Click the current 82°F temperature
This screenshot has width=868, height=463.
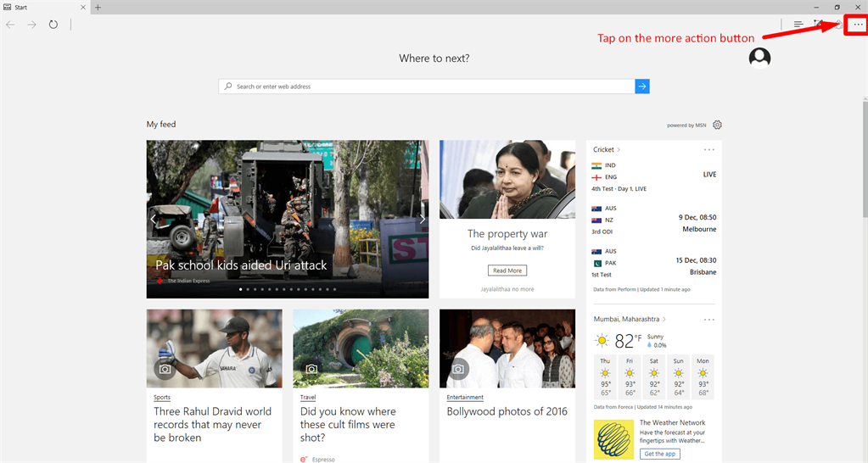pyautogui.click(x=628, y=341)
